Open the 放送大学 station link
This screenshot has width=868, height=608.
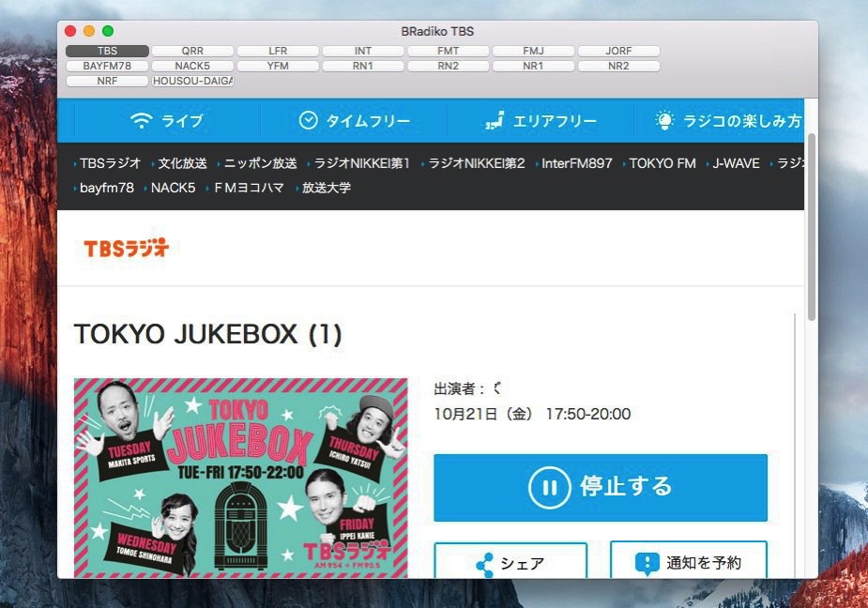pyautogui.click(x=326, y=188)
